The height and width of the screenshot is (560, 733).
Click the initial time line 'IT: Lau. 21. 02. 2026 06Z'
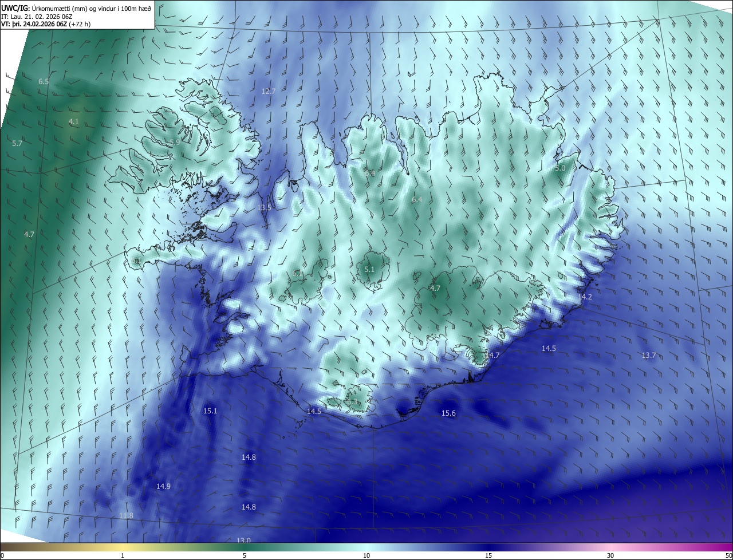coord(36,16)
